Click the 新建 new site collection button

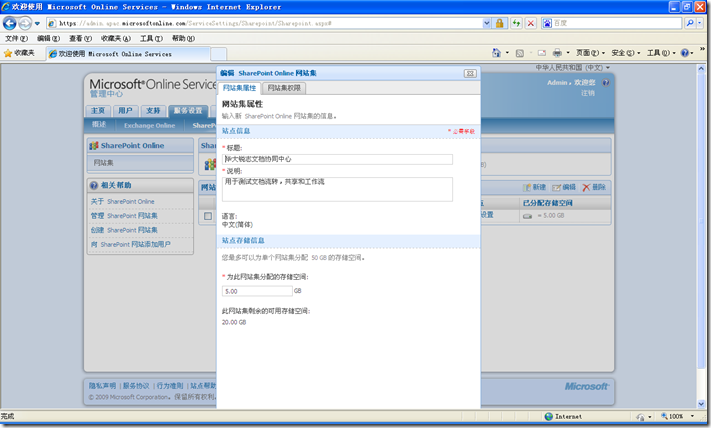535,187
